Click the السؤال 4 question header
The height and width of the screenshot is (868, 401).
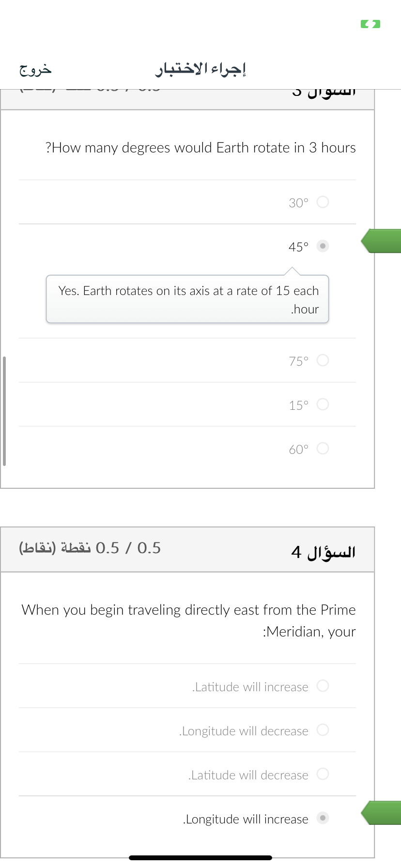324,551
